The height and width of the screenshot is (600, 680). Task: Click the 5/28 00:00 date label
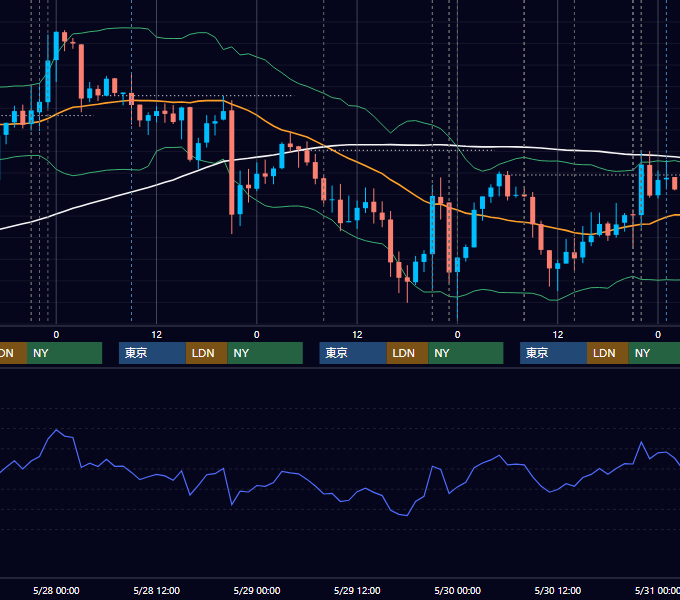pos(56,590)
